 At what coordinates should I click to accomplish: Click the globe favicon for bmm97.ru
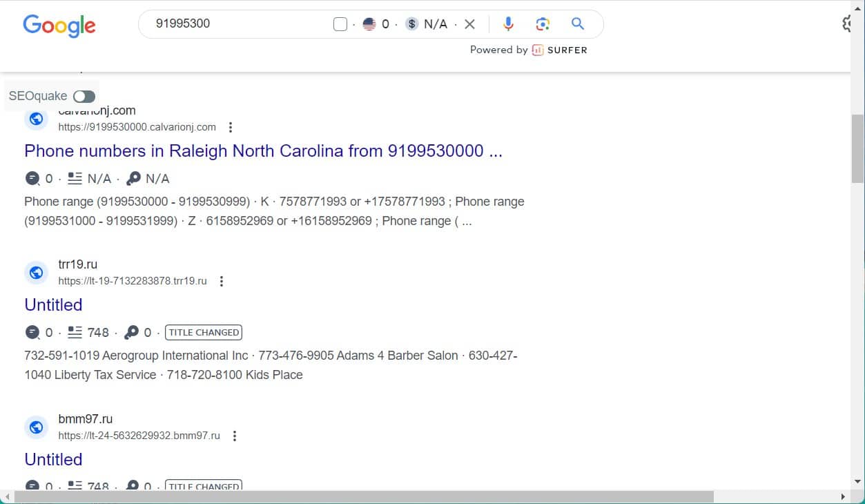(37, 427)
